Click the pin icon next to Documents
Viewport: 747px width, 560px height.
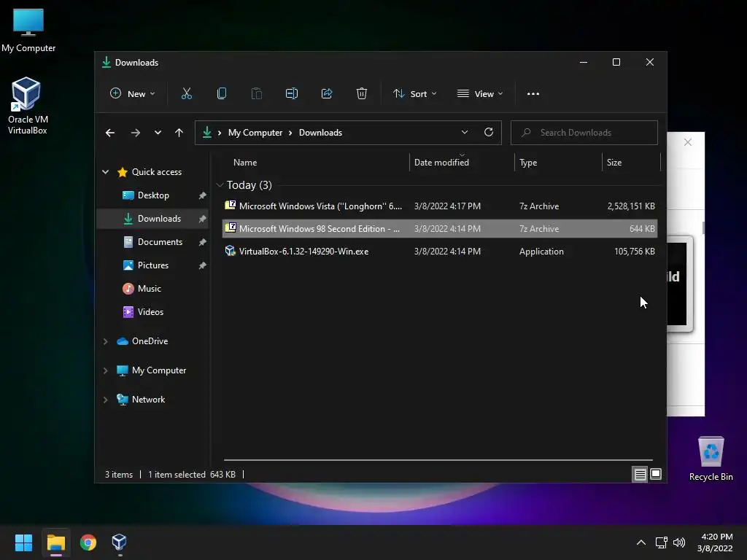203,242
